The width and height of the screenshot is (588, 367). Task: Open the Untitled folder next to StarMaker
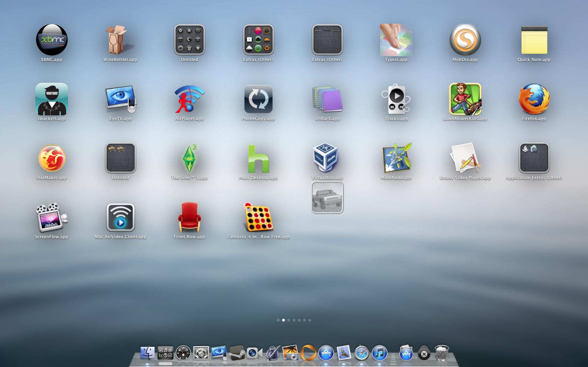point(120,158)
